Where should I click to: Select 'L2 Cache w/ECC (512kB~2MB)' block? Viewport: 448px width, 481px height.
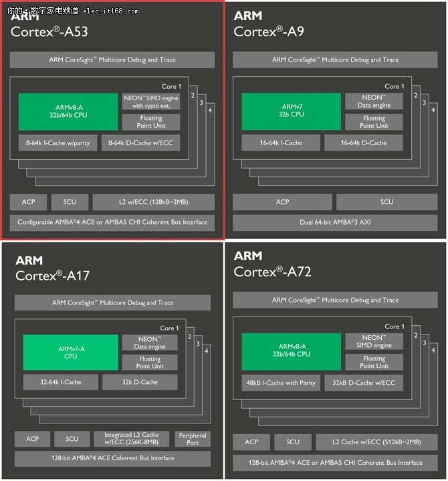[376, 442]
